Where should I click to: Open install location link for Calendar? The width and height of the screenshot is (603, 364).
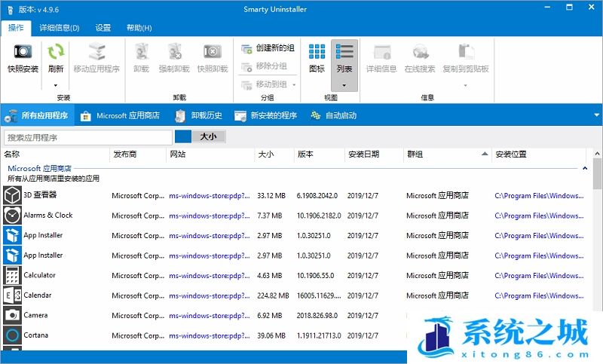tap(539, 295)
